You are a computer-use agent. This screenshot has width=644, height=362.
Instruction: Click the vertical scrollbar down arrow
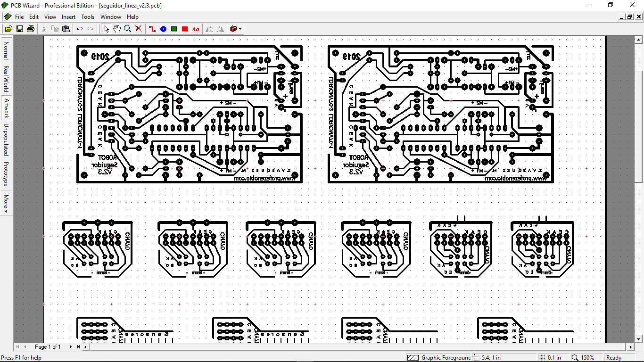(x=639, y=339)
